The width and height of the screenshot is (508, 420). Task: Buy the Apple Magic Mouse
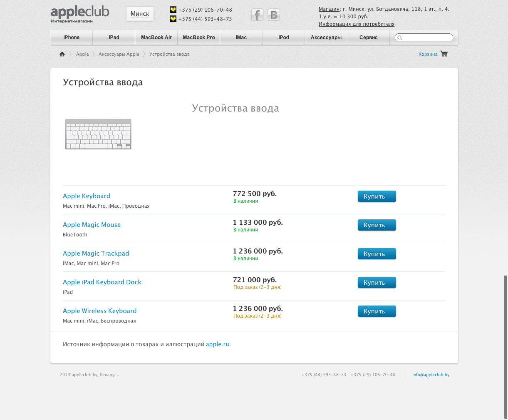(x=377, y=225)
